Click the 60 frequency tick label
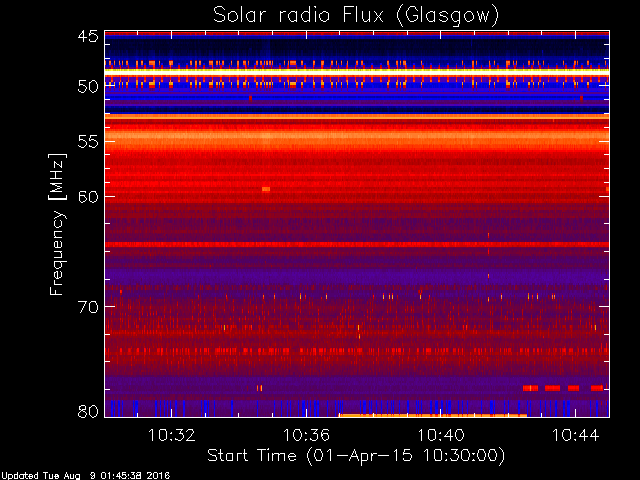Screen dimensions: 640x480 [x=88, y=196]
